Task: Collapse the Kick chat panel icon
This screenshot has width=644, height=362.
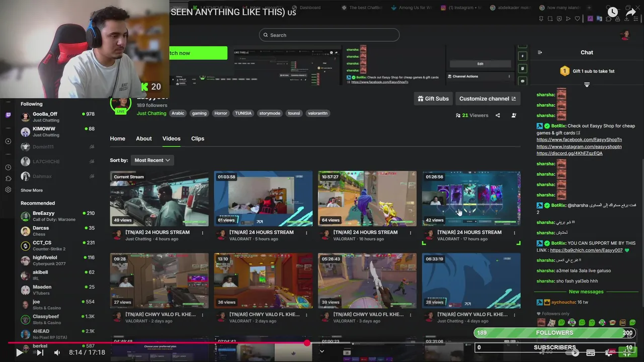Action: point(540,52)
